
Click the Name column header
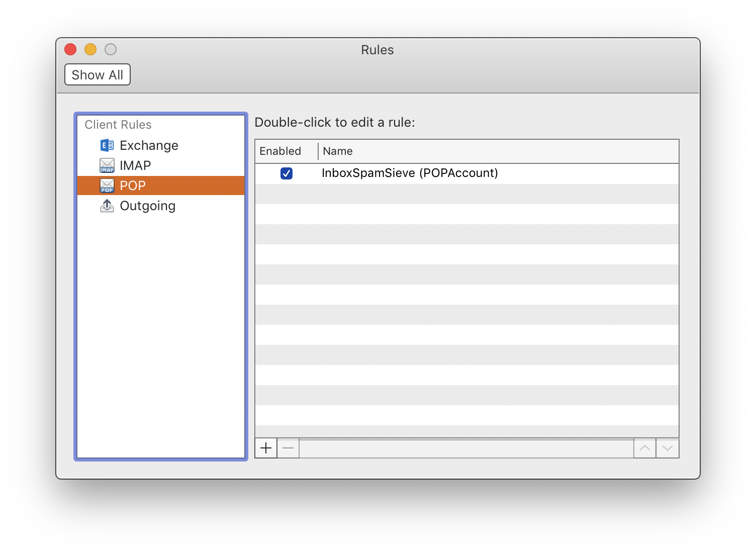click(x=337, y=151)
